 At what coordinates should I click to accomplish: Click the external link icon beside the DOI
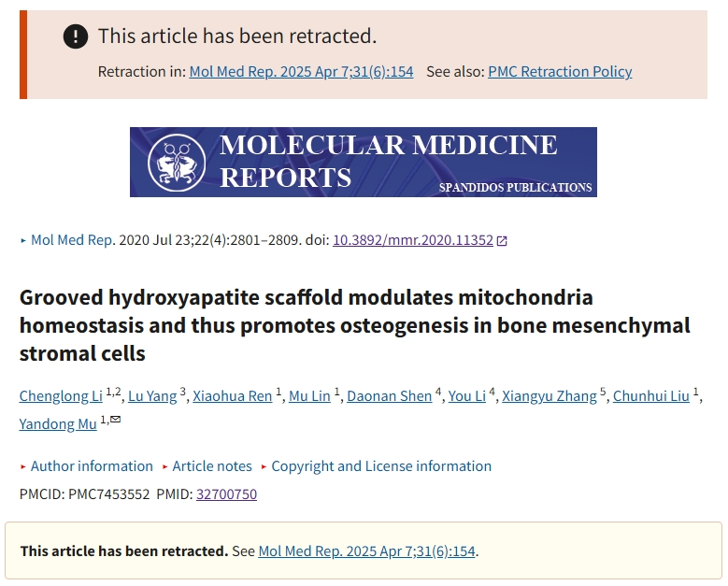(x=502, y=240)
